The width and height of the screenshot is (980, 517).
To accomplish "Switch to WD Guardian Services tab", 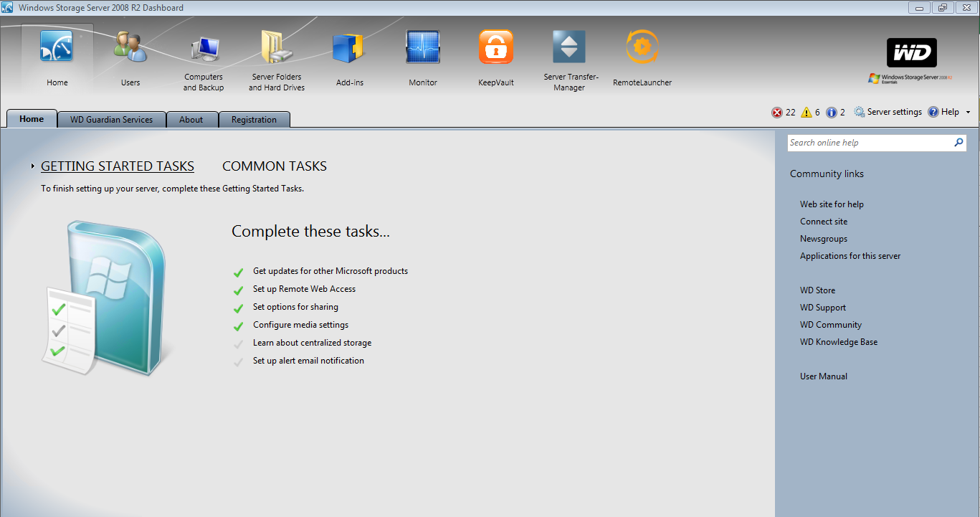I will click(x=112, y=120).
